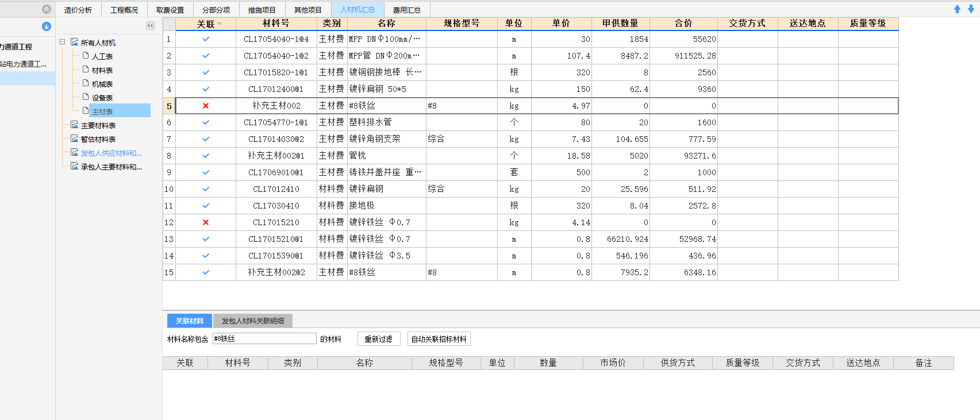
Task: Select the 暂估材料表 tree item
Action: pyautogui.click(x=98, y=139)
